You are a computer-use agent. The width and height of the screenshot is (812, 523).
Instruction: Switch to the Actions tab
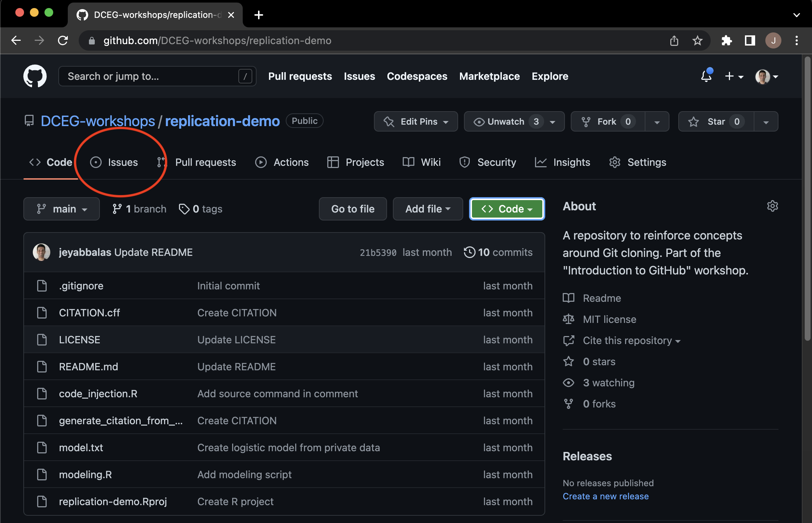tap(282, 162)
